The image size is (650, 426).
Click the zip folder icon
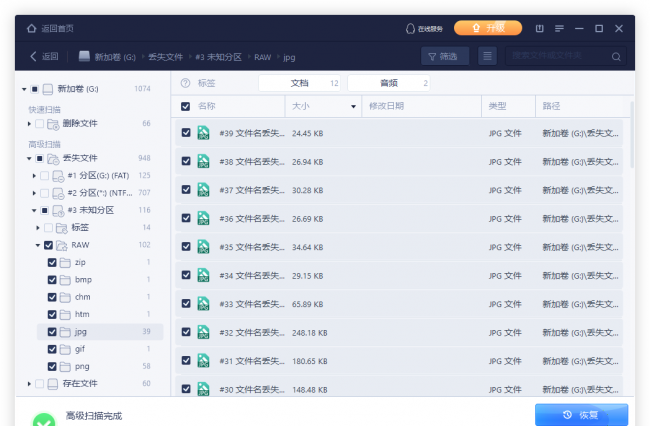click(65, 263)
